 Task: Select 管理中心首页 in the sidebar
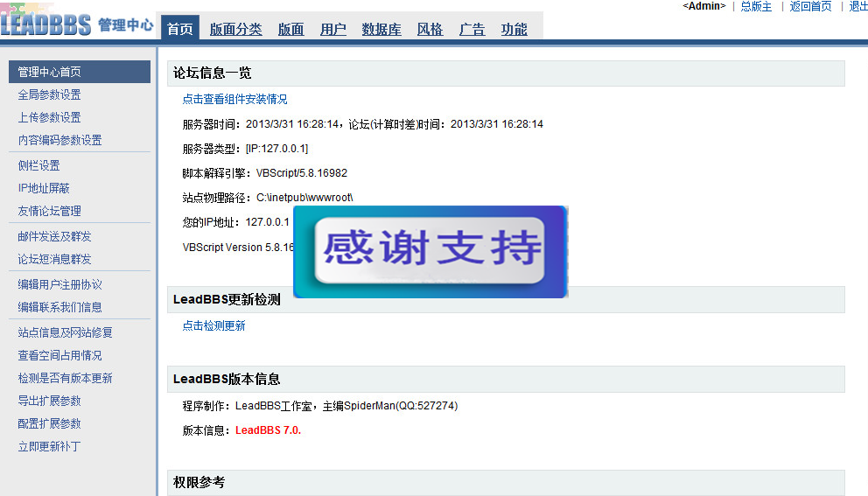80,72
